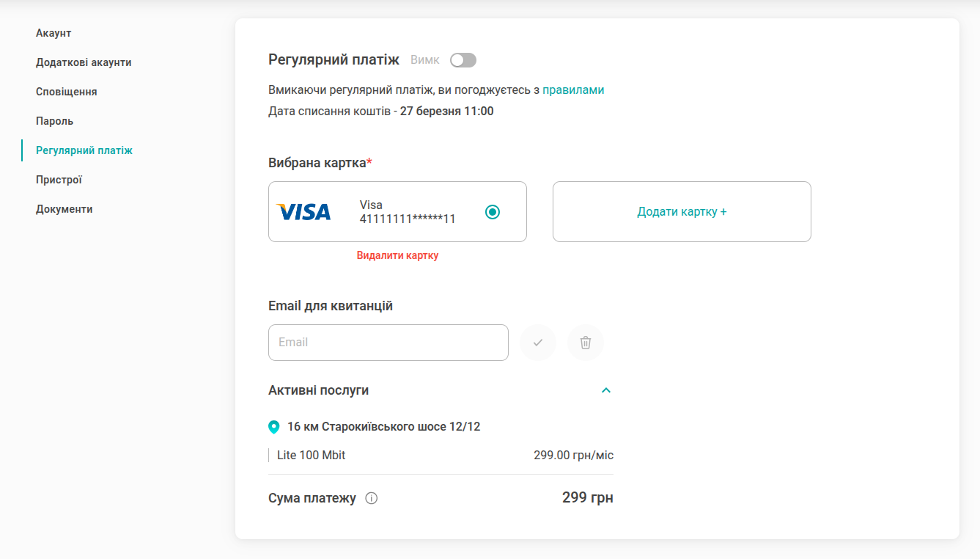This screenshot has width=980, height=559.
Task: Open the Документи sidebar item
Action: click(x=65, y=209)
